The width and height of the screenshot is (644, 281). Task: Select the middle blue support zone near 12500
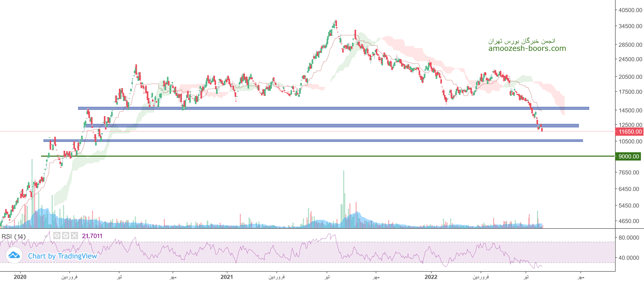click(310, 126)
